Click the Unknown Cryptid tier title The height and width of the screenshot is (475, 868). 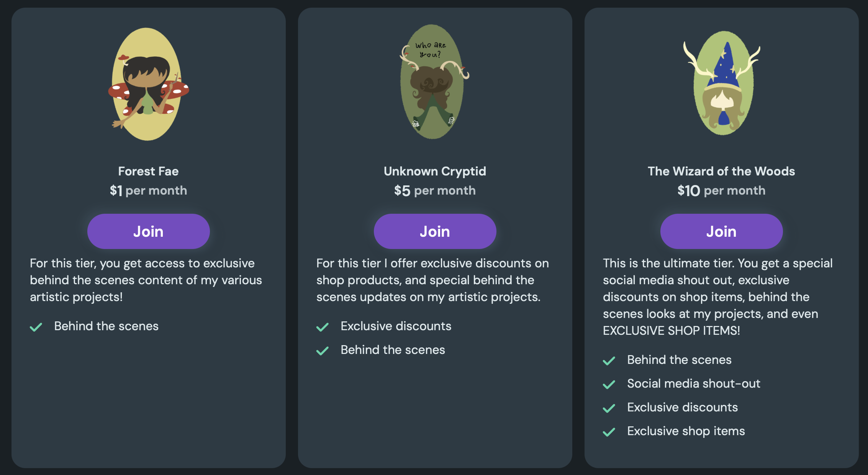(x=435, y=171)
